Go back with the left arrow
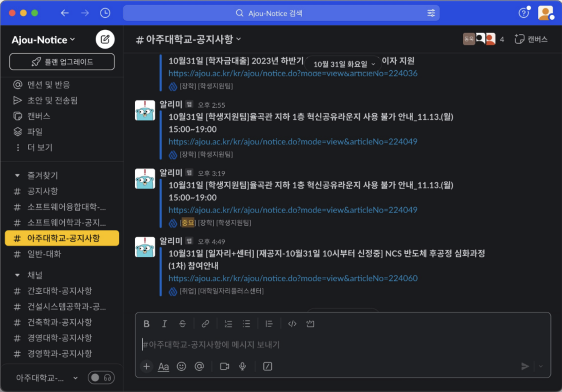562x392 pixels. pos(65,13)
